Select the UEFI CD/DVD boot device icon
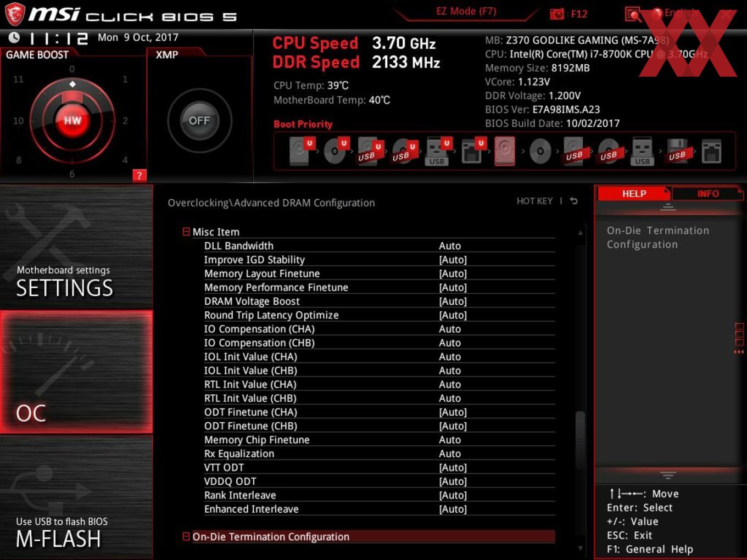This screenshot has width=747, height=560. click(x=336, y=151)
